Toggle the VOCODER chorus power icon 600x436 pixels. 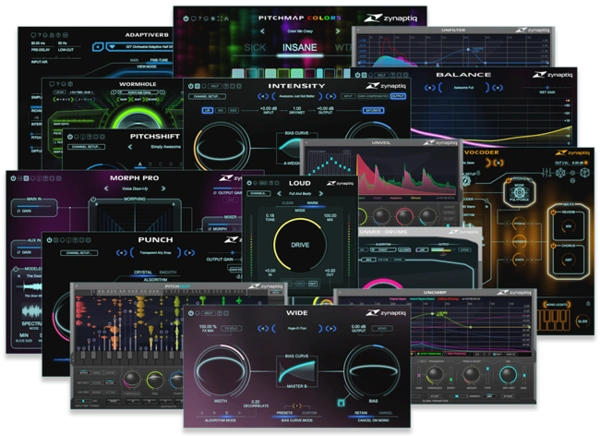(x=553, y=246)
